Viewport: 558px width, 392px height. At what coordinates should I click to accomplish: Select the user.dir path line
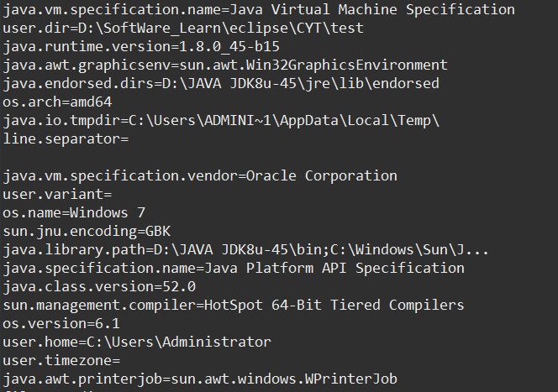click(x=183, y=28)
